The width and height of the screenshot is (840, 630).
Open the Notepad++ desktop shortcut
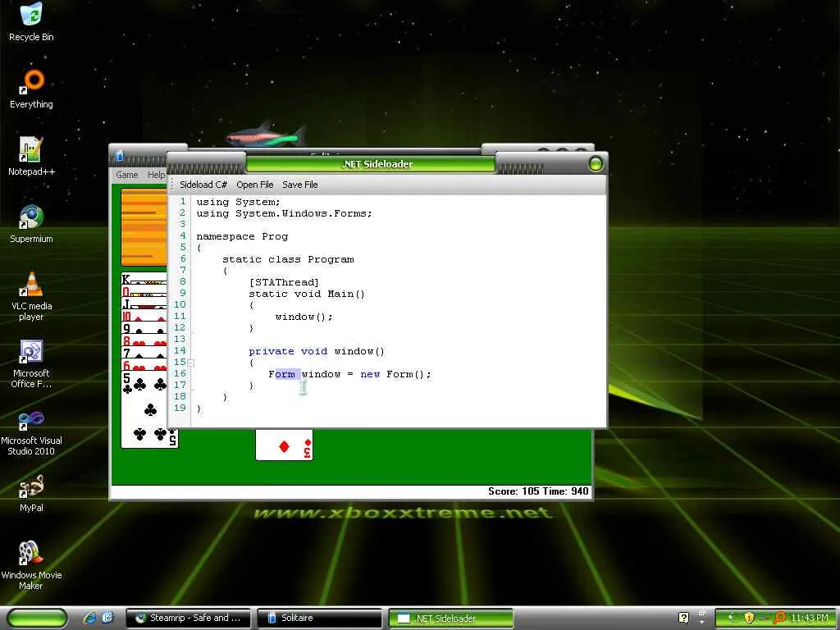click(x=31, y=157)
